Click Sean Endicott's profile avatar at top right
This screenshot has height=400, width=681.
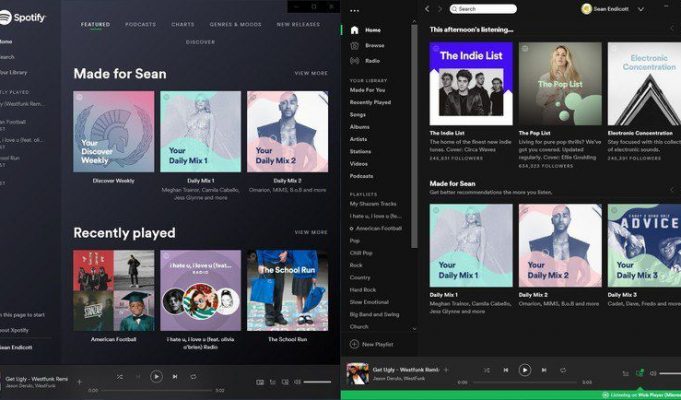pos(586,9)
